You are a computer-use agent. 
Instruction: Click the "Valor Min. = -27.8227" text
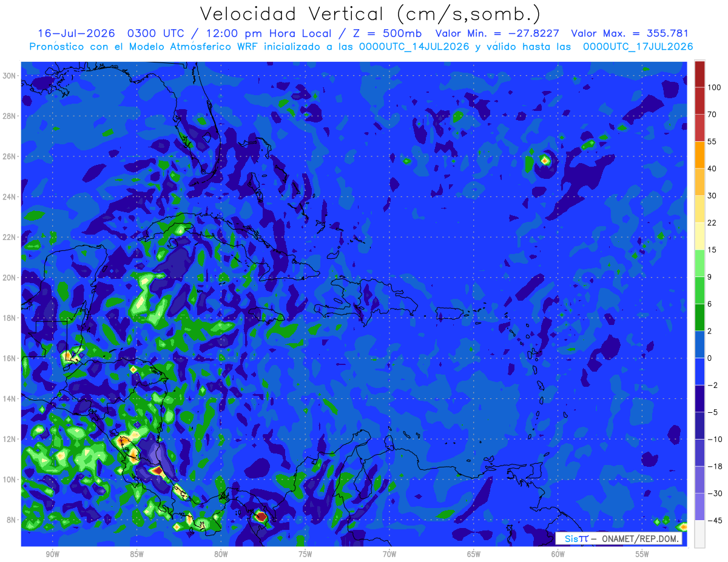(497, 33)
